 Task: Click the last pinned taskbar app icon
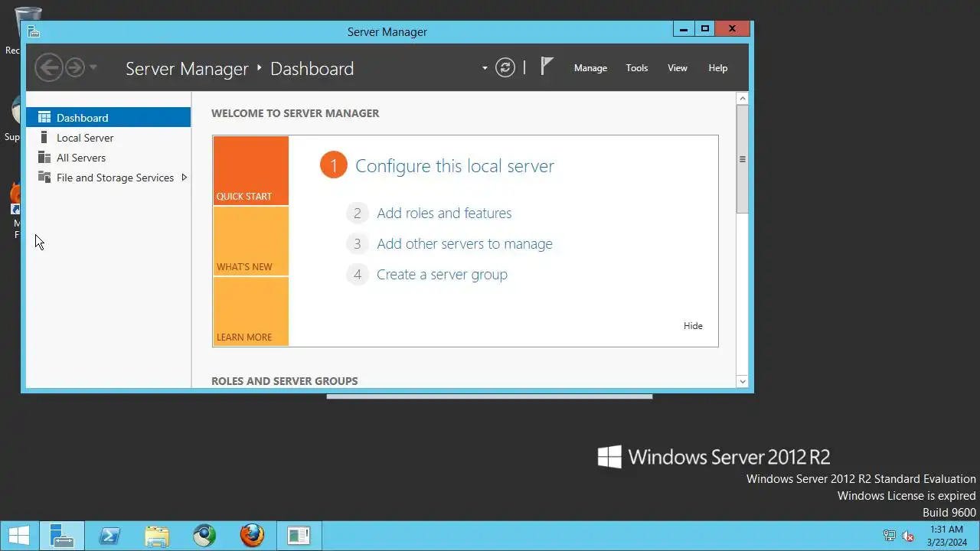[x=299, y=536]
